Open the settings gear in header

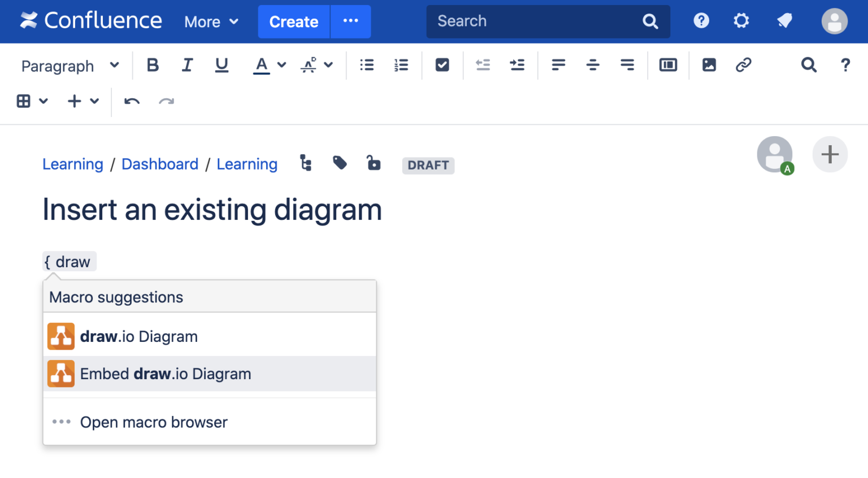pyautogui.click(x=741, y=21)
